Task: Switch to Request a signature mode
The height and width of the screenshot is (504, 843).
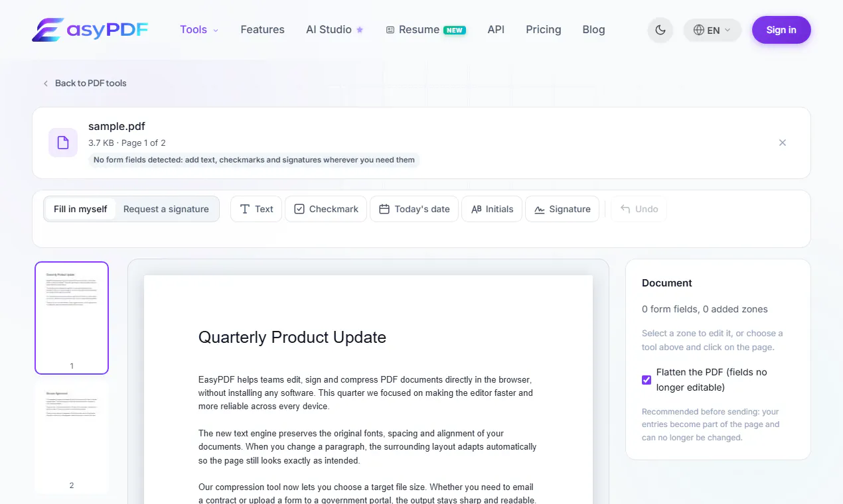Action: click(166, 209)
